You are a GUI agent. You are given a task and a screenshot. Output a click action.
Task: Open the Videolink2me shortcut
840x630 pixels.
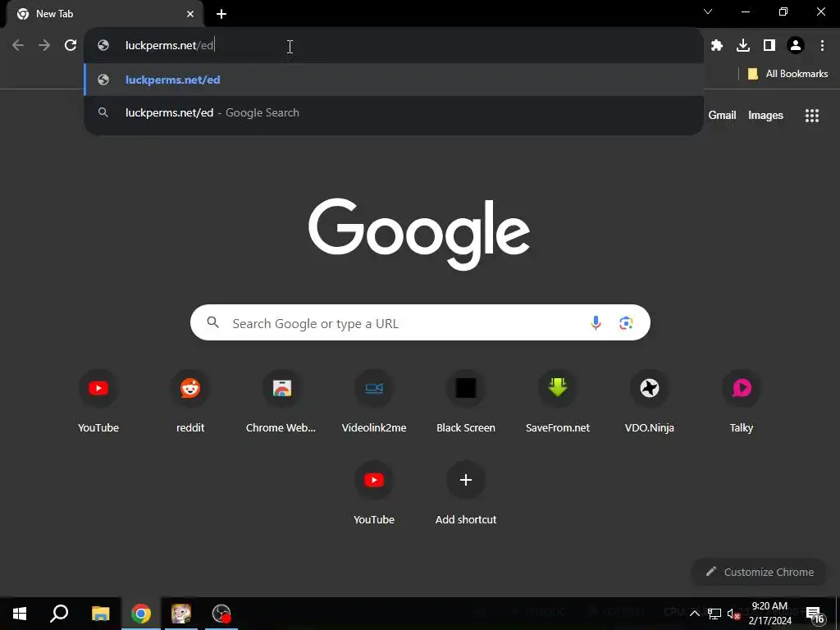tap(374, 399)
